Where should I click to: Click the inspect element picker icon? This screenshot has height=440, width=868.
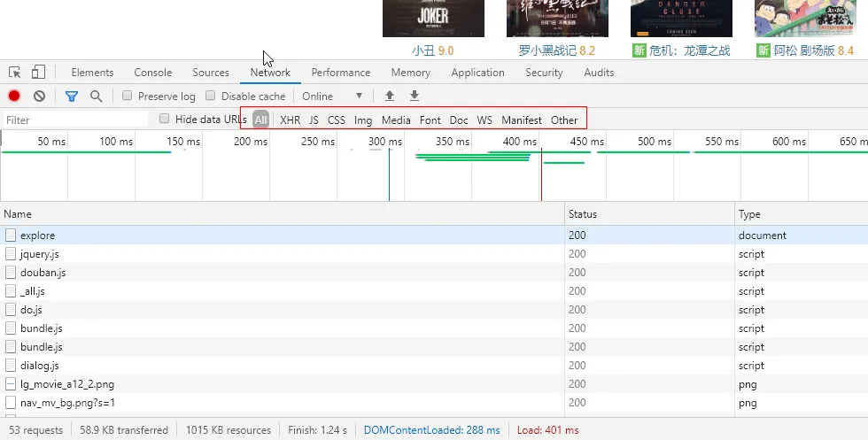tap(15, 73)
